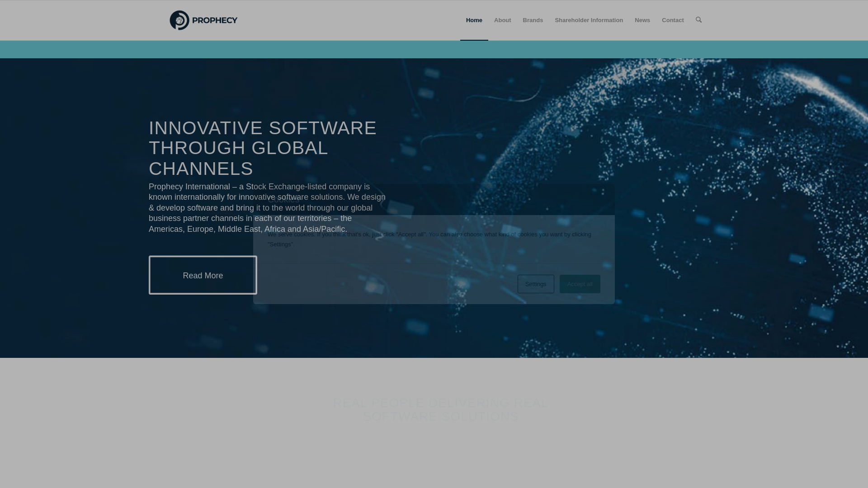The height and width of the screenshot is (488, 868).
Task: Accept all cookies
Action: click(x=580, y=284)
